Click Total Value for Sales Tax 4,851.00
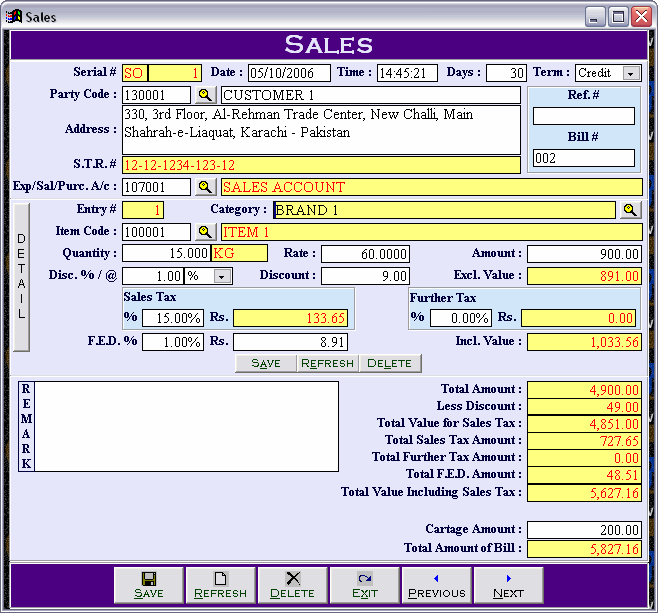This screenshot has height=613, width=658. pos(584,424)
